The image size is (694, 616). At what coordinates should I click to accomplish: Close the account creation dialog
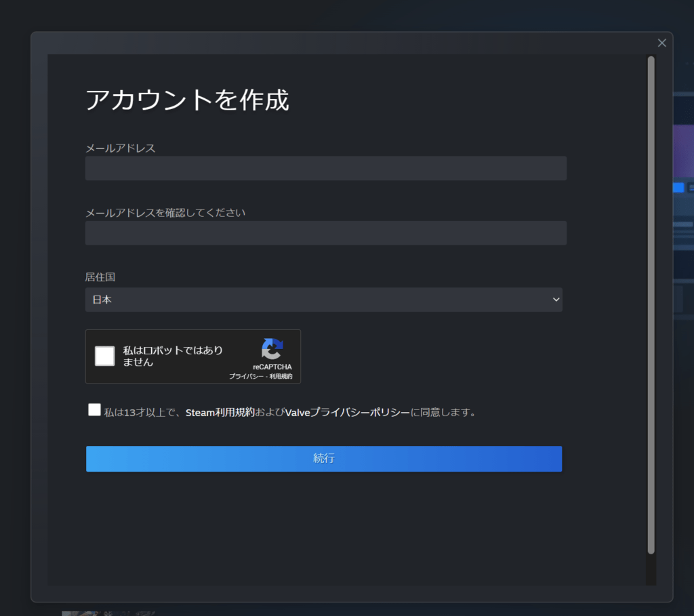click(661, 43)
